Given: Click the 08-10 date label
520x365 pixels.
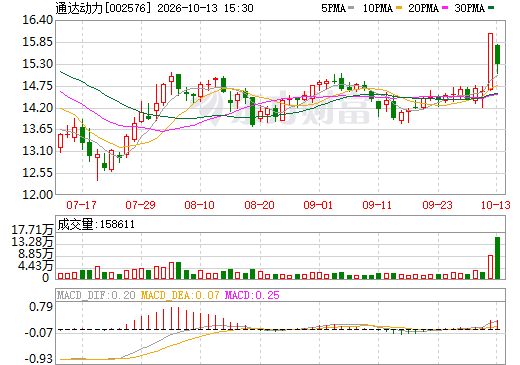Looking at the screenshot, I should coord(199,205).
